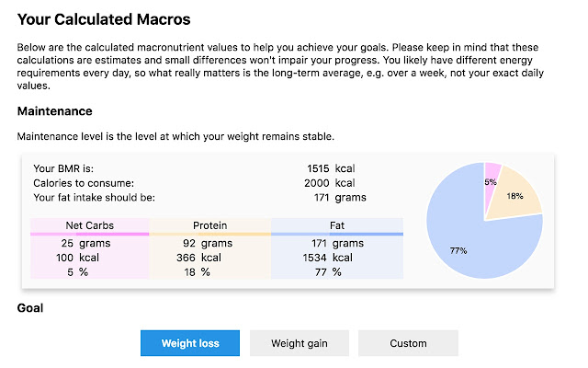Click the 1515 kcal BMR value
The width and height of the screenshot is (588, 368).
(331, 168)
